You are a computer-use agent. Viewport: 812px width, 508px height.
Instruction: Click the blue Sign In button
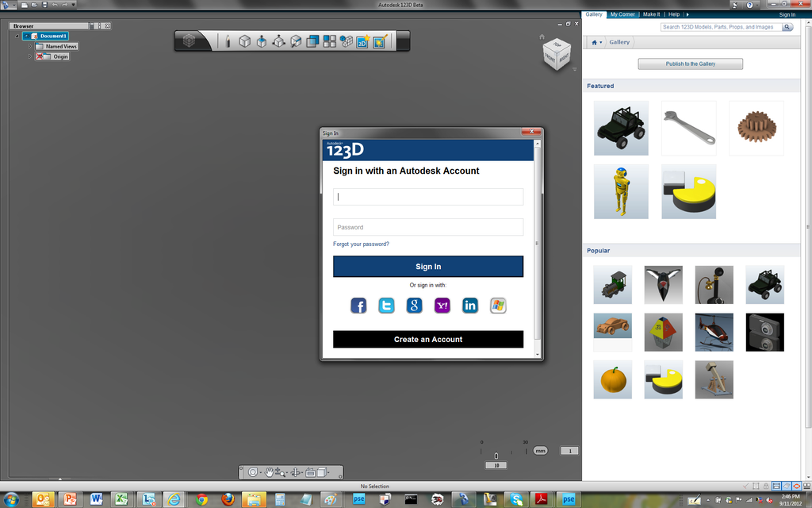pyautogui.click(x=428, y=267)
